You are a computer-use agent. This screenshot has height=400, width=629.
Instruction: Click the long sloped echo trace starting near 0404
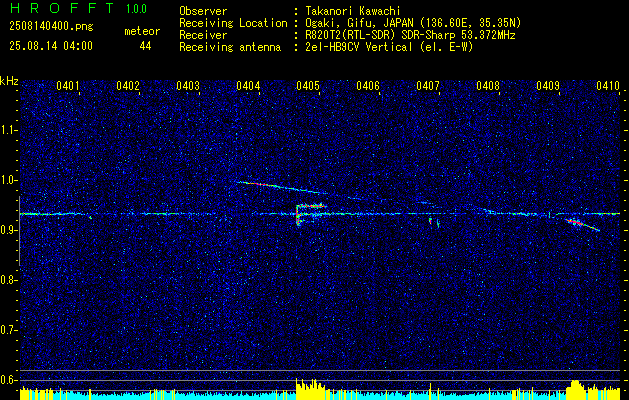(x=281, y=187)
